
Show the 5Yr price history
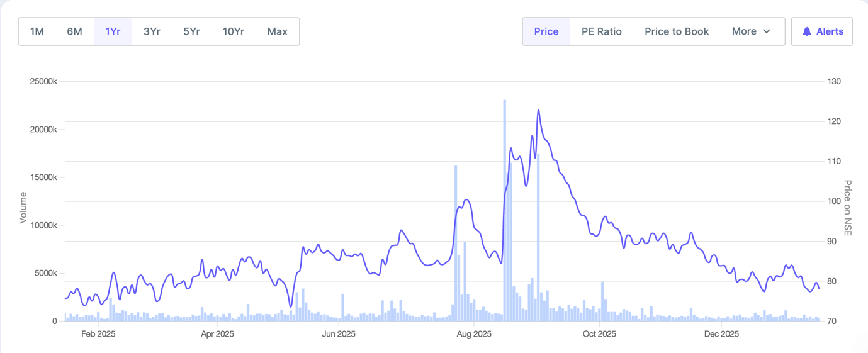click(x=191, y=31)
